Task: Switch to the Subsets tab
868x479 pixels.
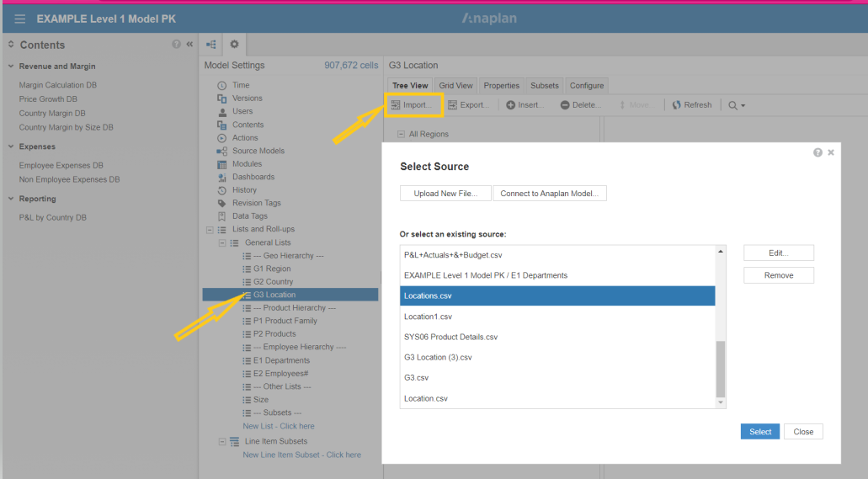Action: (x=545, y=85)
